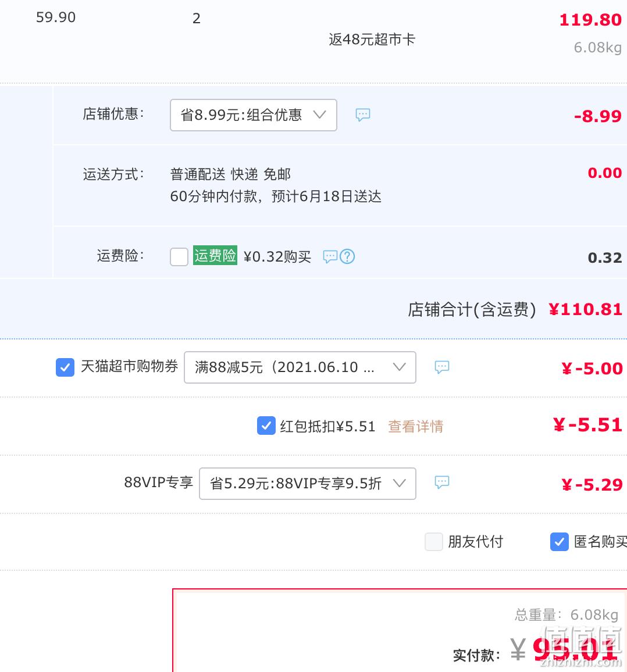This screenshot has width=627, height=672.
Task: Expand the 省8.99元:组合优惠 dropdown
Action: pos(254,115)
